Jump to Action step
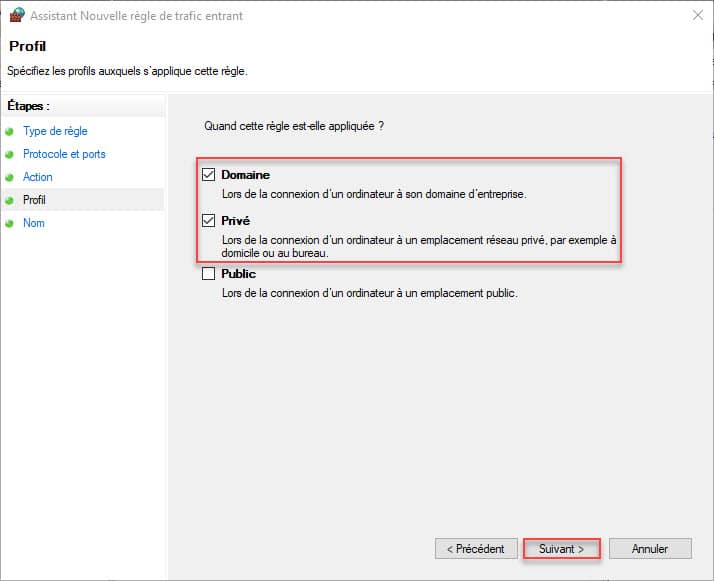 [38, 177]
